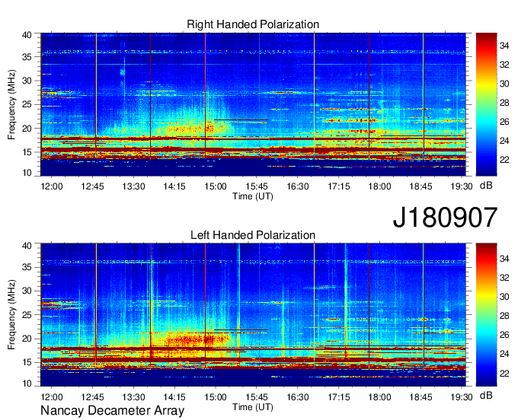Screen dimensions: 518x420
Task: Select "Time (UT)" label under the Right Handed plot
Action: coord(253,196)
